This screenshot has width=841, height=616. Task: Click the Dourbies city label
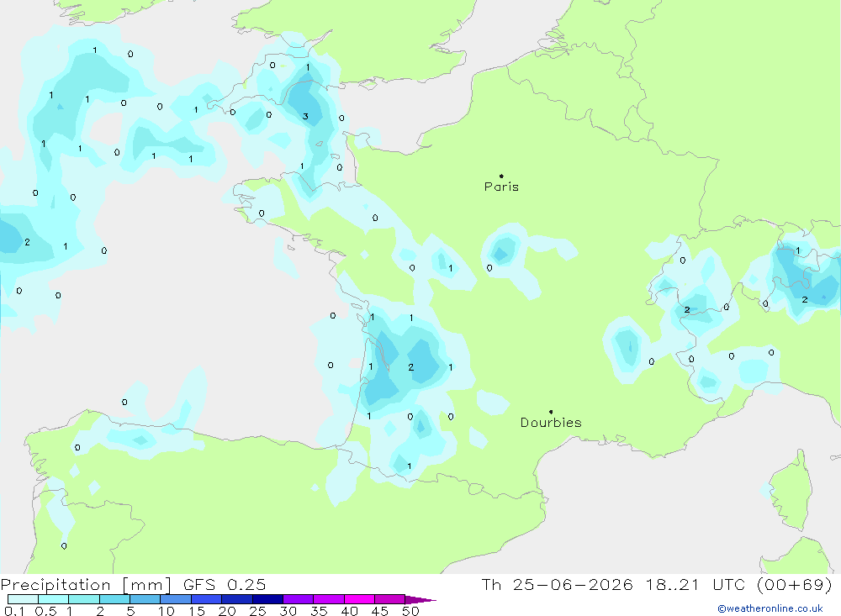pos(551,423)
